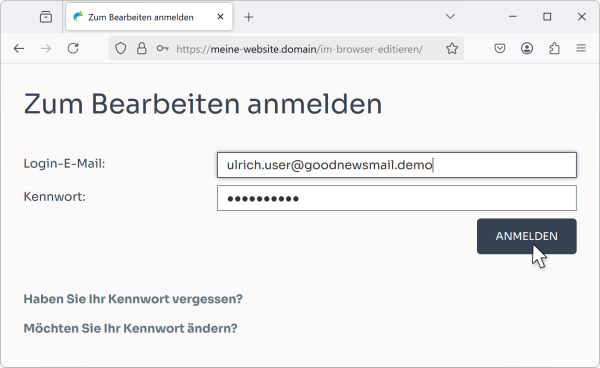Minimize the browser window
This screenshot has width=600, height=368.
[x=513, y=16]
